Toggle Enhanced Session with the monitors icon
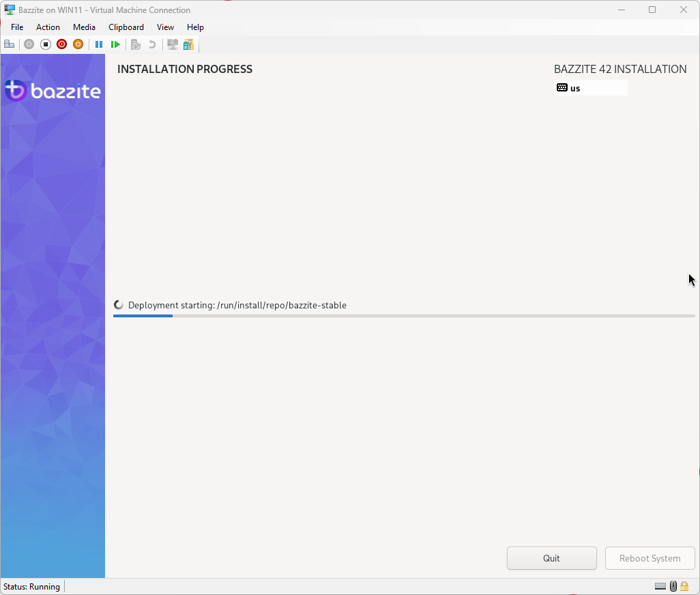 point(173,44)
